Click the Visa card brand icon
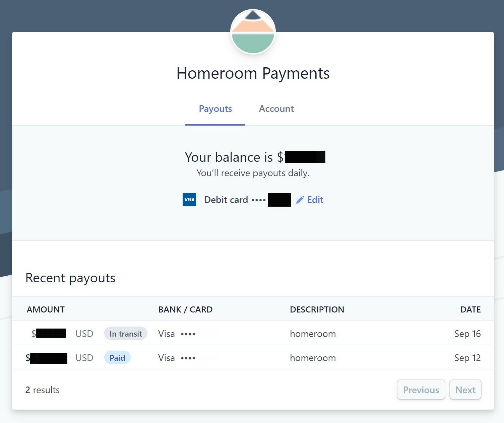The height and width of the screenshot is (423, 504). pyautogui.click(x=189, y=200)
